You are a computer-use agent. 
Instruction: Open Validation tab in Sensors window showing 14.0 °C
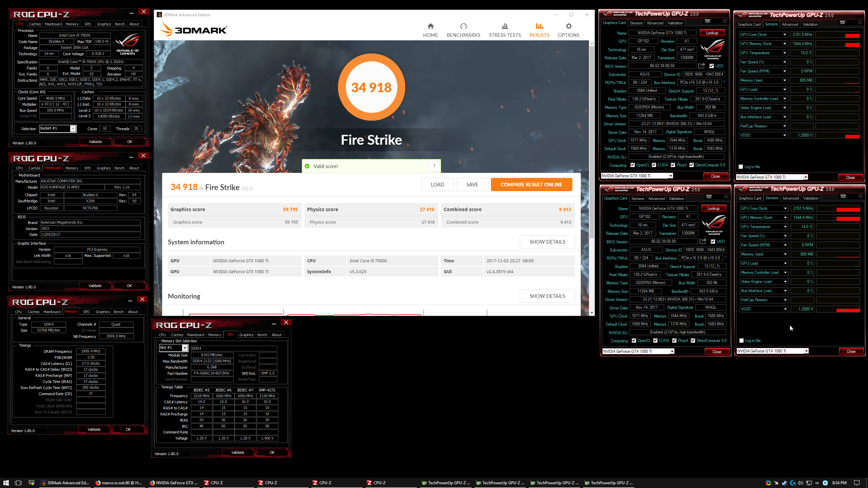(811, 198)
